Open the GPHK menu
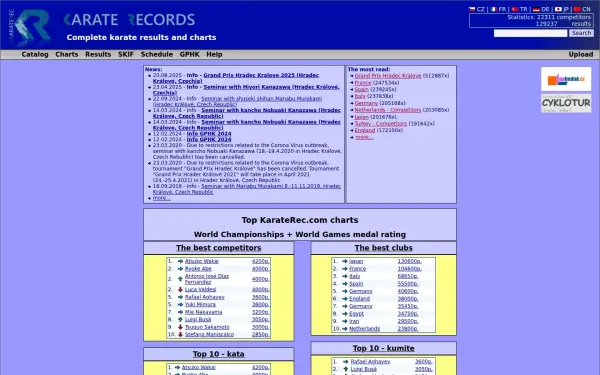The height and width of the screenshot is (375, 600). (x=189, y=54)
